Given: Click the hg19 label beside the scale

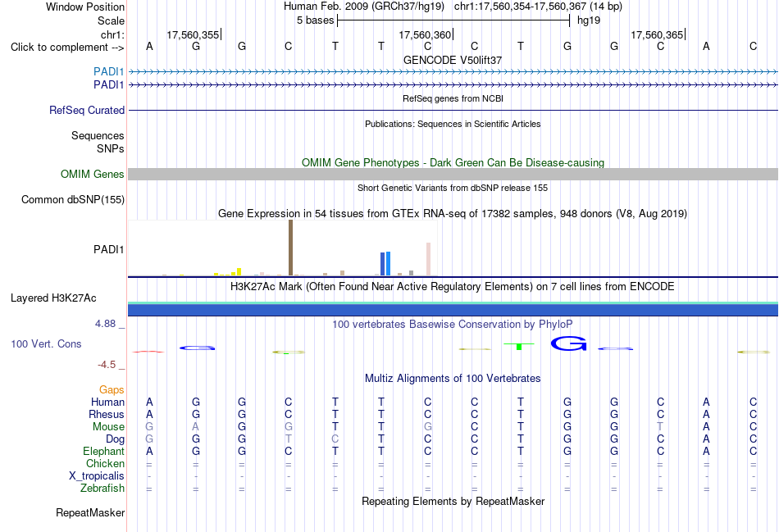Looking at the screenshot, I should [x=589, y=20].
